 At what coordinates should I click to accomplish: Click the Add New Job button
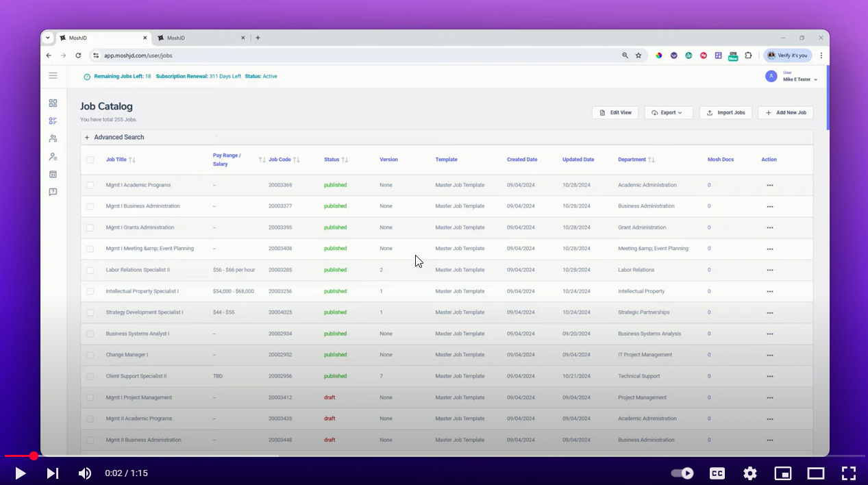[786, 112]
